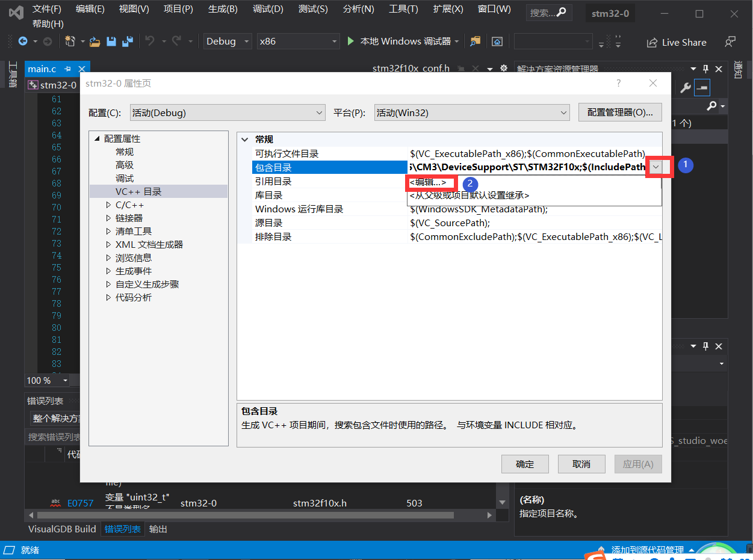
Task: Pin the Solution Explorer panel
Action: click(706, 69)
